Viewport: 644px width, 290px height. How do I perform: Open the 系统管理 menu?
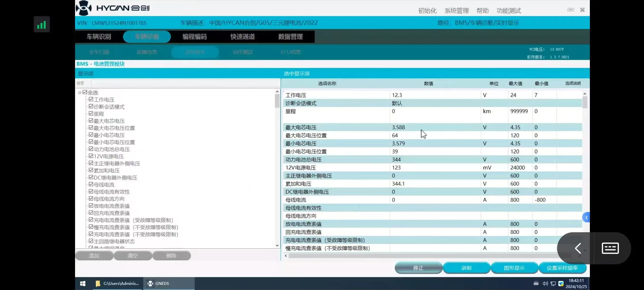456,10
